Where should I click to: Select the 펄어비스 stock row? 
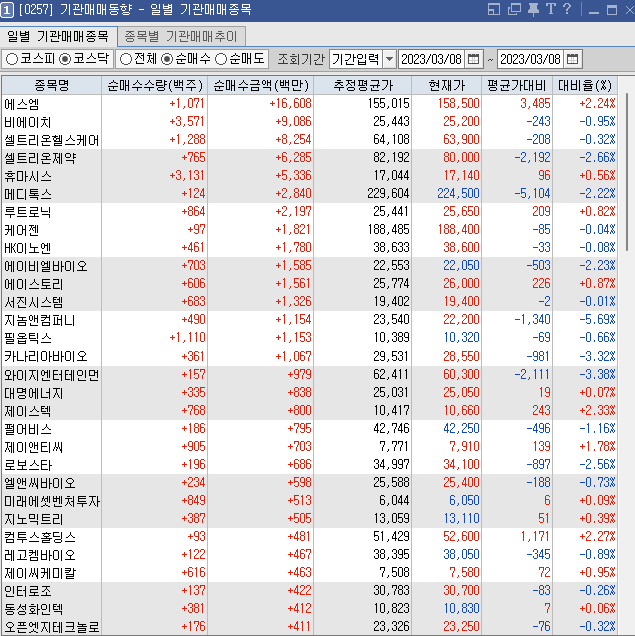[x=310, y=429]
